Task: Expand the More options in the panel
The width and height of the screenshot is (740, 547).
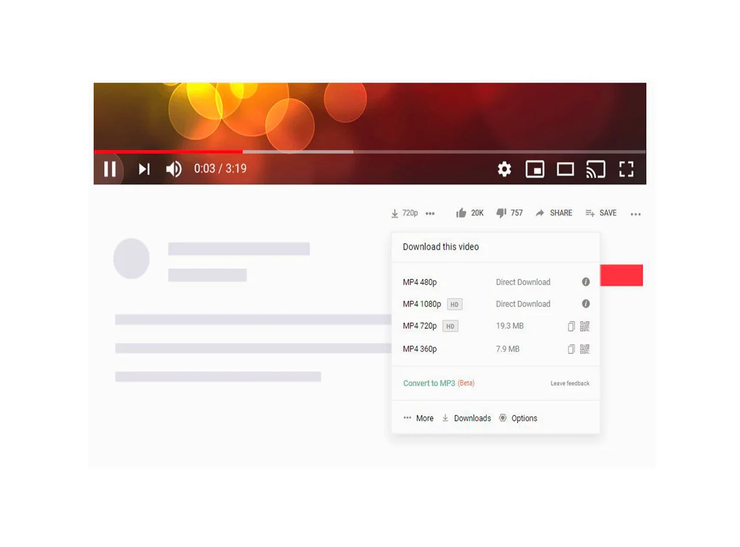Action: click(x=419, y=418)
